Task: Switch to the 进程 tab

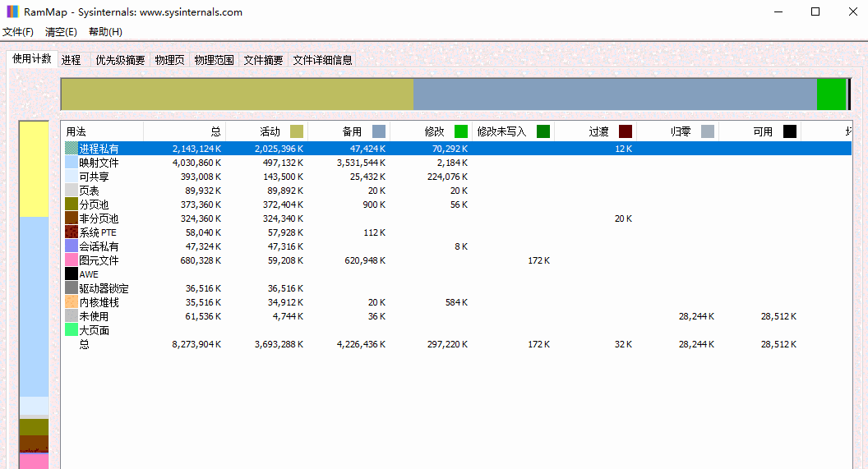Action: pos(72,60)
